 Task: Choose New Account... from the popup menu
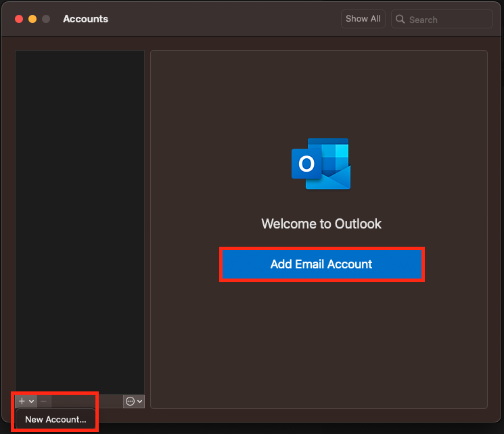(x=55, y=419)
